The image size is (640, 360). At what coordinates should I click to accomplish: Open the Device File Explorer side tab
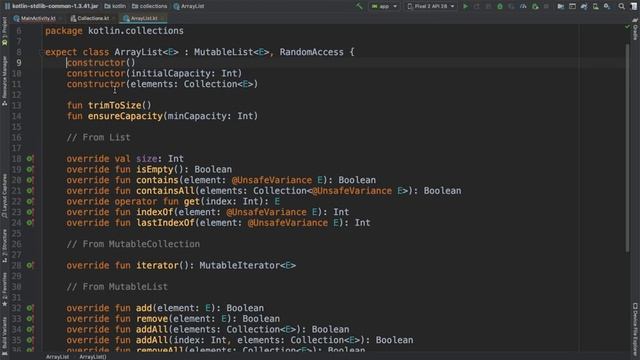coord(635,329)
